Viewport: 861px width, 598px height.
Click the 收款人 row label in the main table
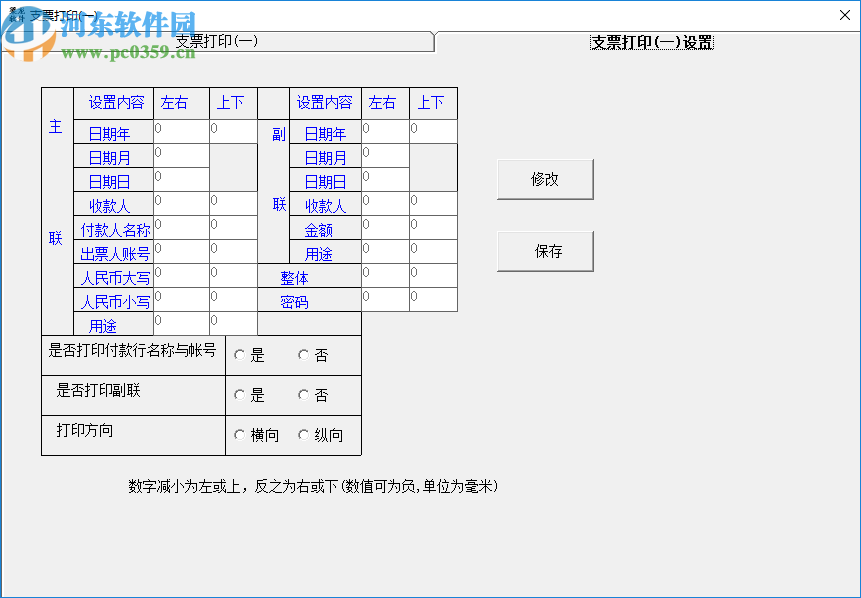pos(109,204)
